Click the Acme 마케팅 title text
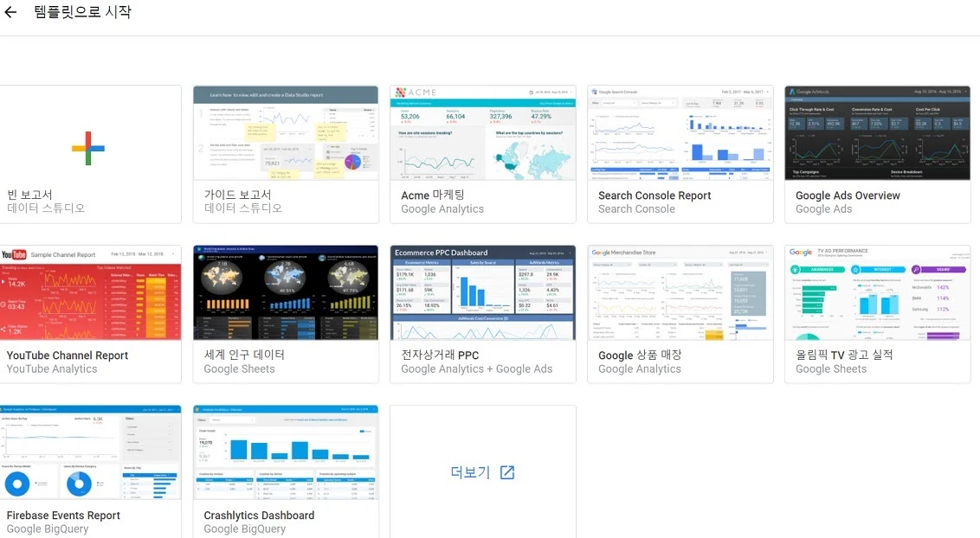The height and width of the screenshot is (538, 980). coord(433,195)
